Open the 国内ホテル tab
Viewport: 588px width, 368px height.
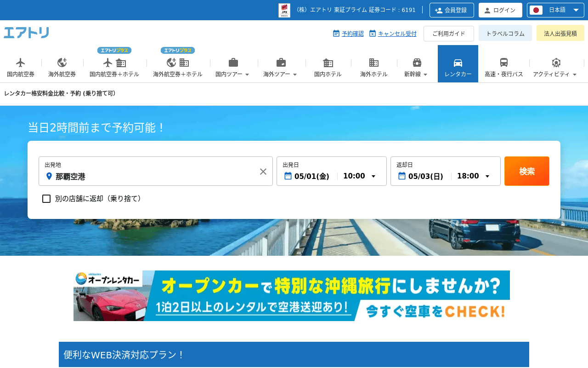coord(328,64)
